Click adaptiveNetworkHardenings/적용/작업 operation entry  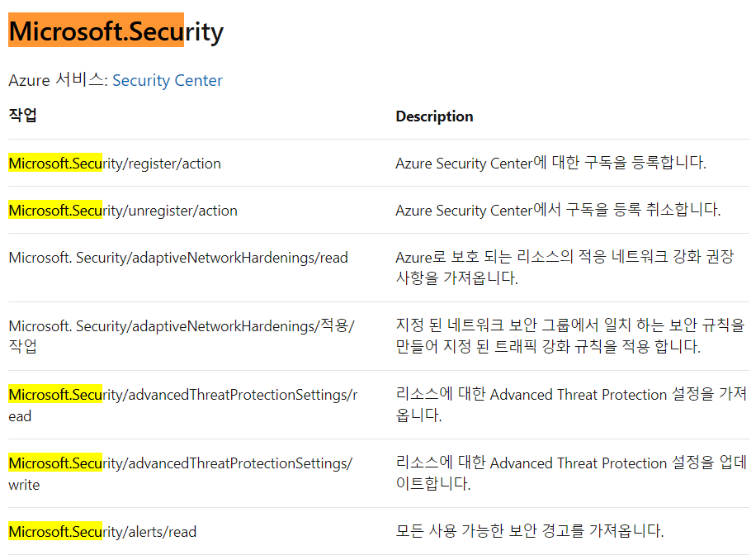(x=182, y=335)
